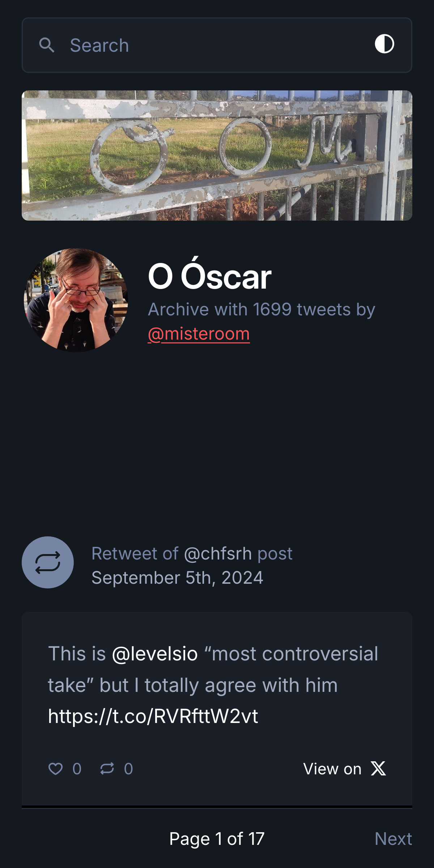Open the t.co/RVRfttW2vt link
Image resolution: width=434 pixels, height=868 pixels.
point(153,716)
